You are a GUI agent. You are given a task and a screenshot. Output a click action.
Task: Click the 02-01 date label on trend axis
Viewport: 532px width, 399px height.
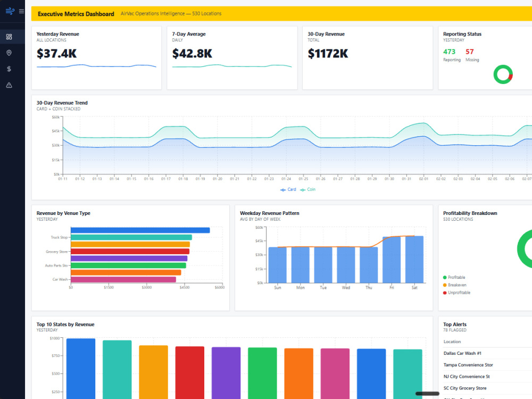[423, 179]
